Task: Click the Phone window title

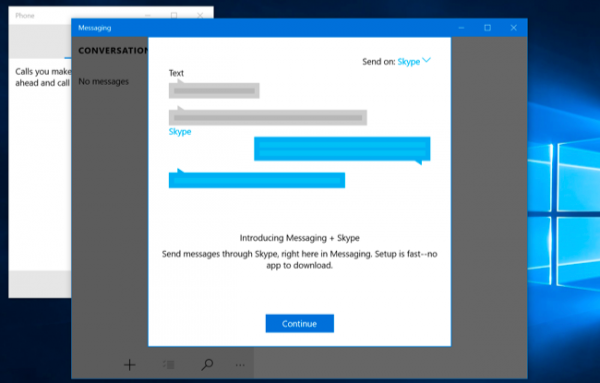Action: [x=25, y=16]
